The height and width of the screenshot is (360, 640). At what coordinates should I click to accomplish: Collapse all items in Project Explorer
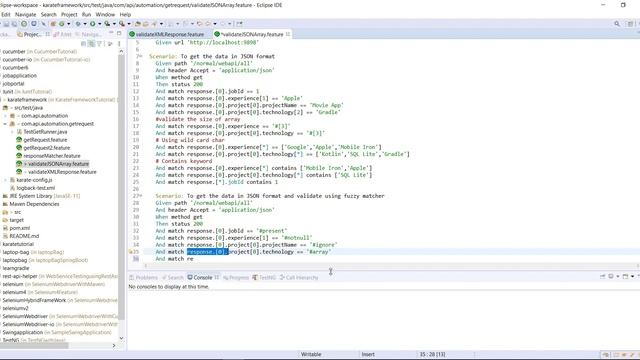83,43
